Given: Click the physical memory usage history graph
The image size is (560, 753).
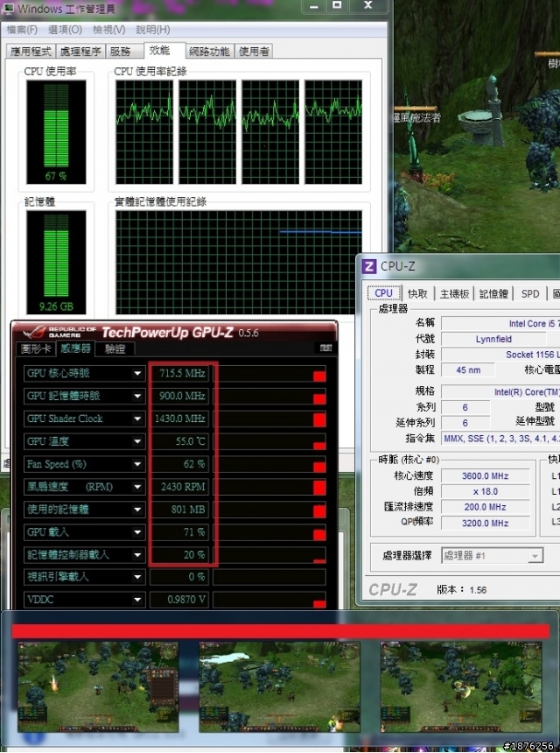Looking at the screenshot, I should click(239, 262).
